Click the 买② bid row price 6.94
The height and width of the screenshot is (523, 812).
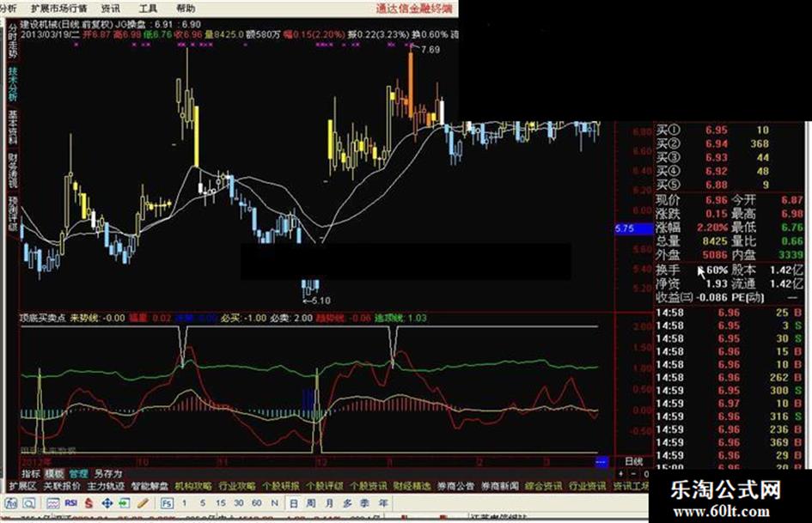717,143
